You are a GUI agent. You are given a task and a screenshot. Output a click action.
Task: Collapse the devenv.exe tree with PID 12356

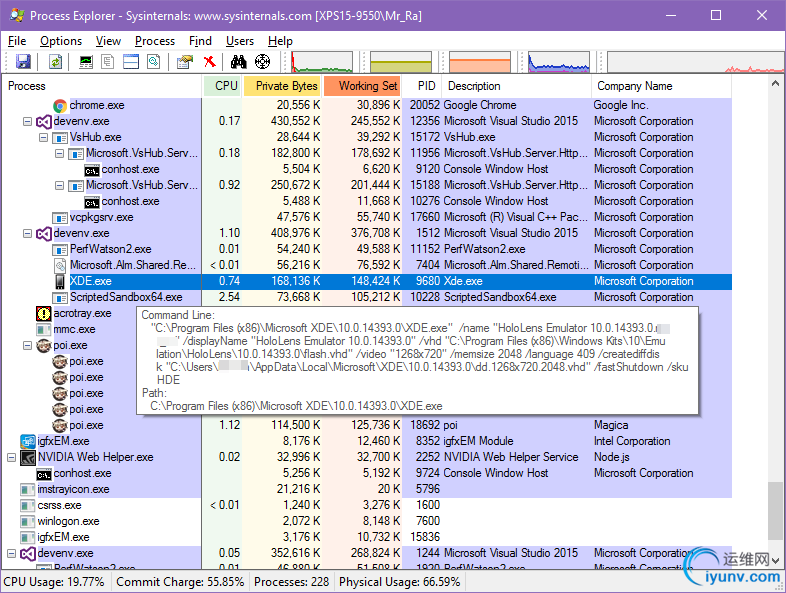pyautogui.click(x=28, y=121)
